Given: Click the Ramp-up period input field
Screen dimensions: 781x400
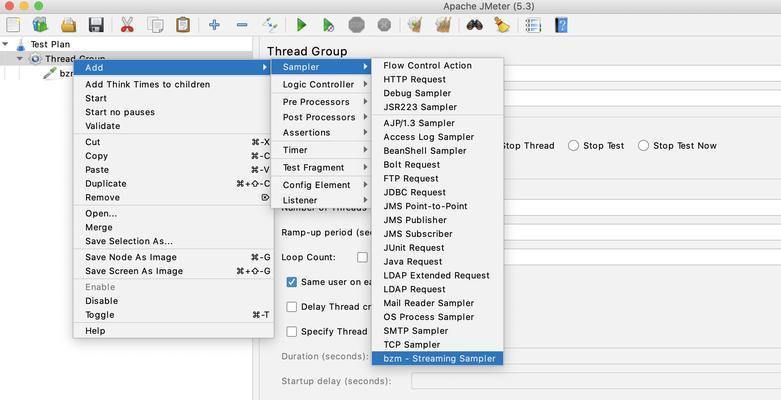Looking at the screenshot, I should [x=642, y=232].
